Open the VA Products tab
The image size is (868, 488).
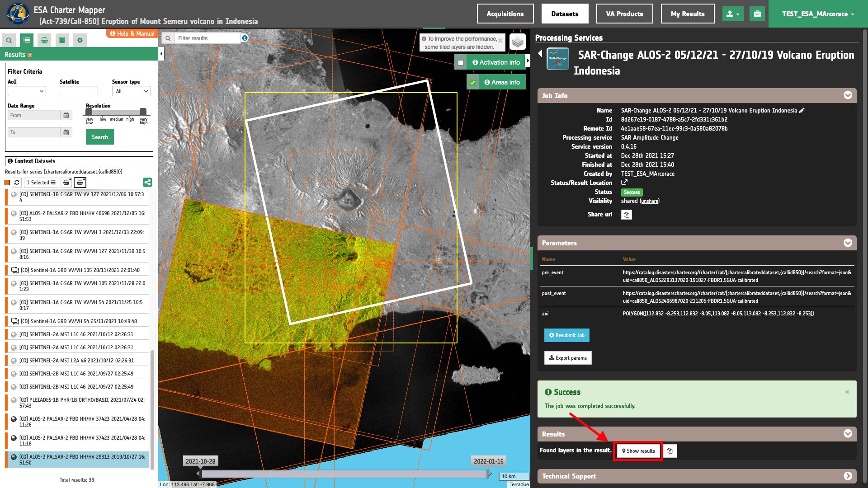click(624, 14)
